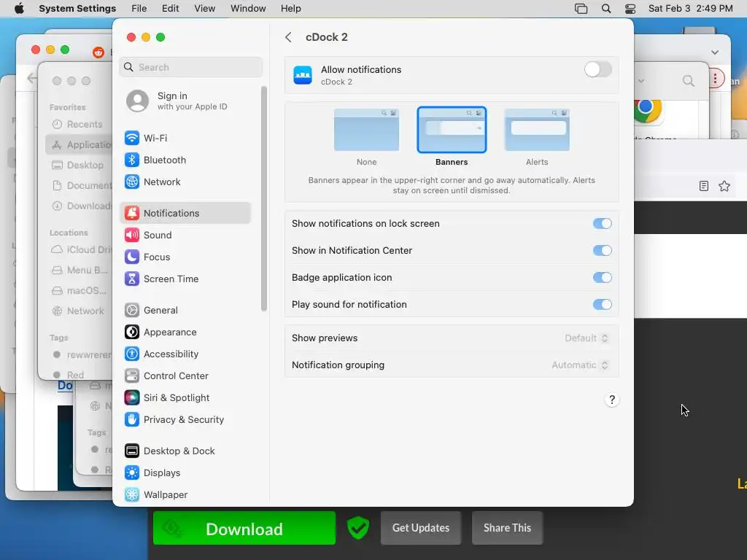This screenshot has height=560, width=747.
Task: Open Control Center in menu bar
Action: coord(630,9)
